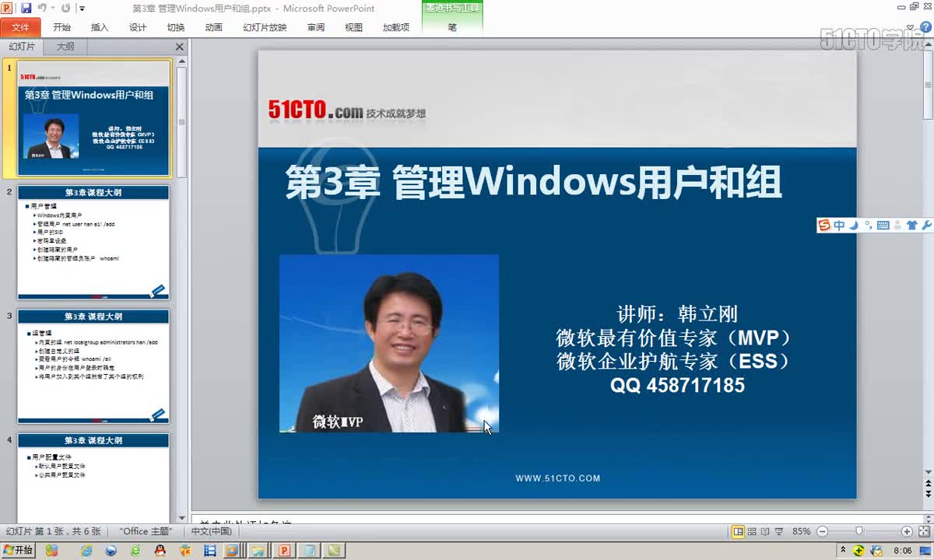Open the 加载项 Add-ins ribbon tab
The height and width of the screenshot is (560, 934).
pos(395,27)
